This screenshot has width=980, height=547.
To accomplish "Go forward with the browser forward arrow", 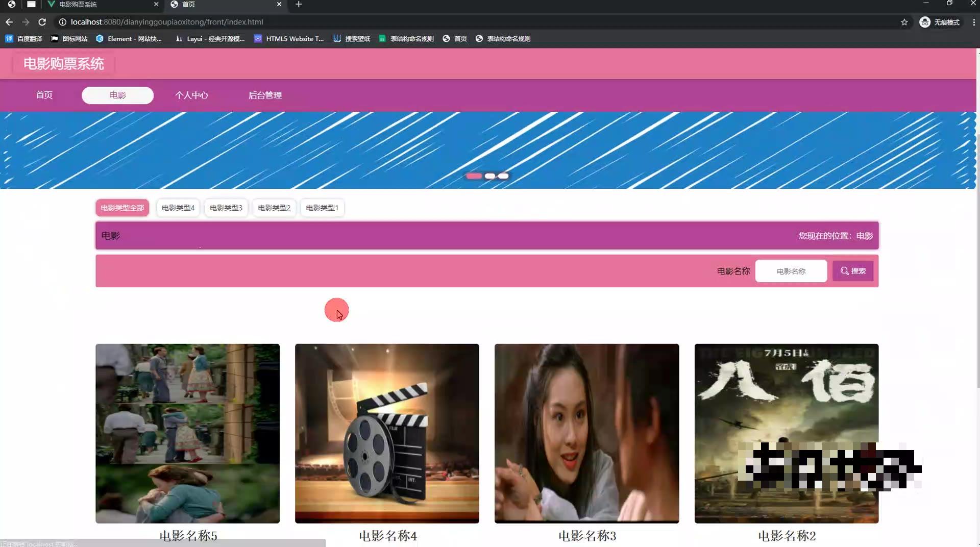I will [x=26, y=22].
